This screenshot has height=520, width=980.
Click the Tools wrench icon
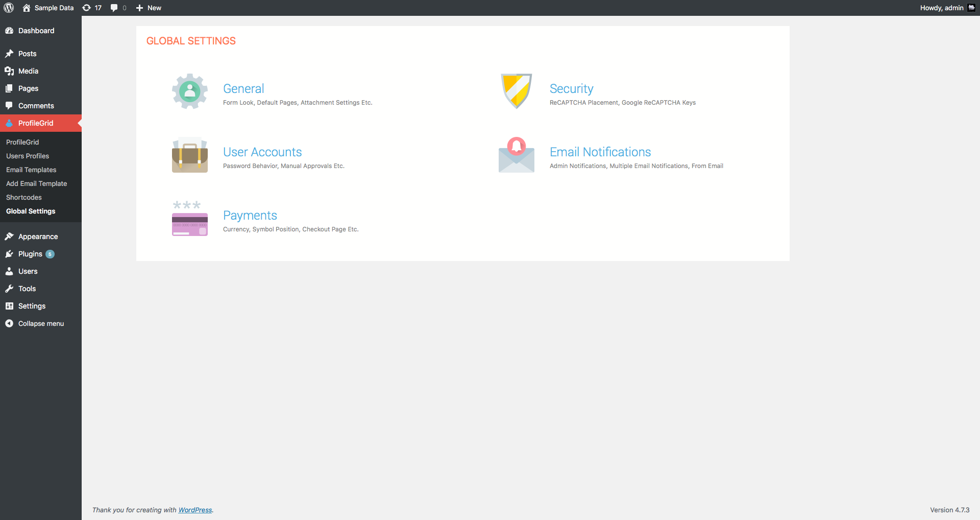tap(9, 289)
